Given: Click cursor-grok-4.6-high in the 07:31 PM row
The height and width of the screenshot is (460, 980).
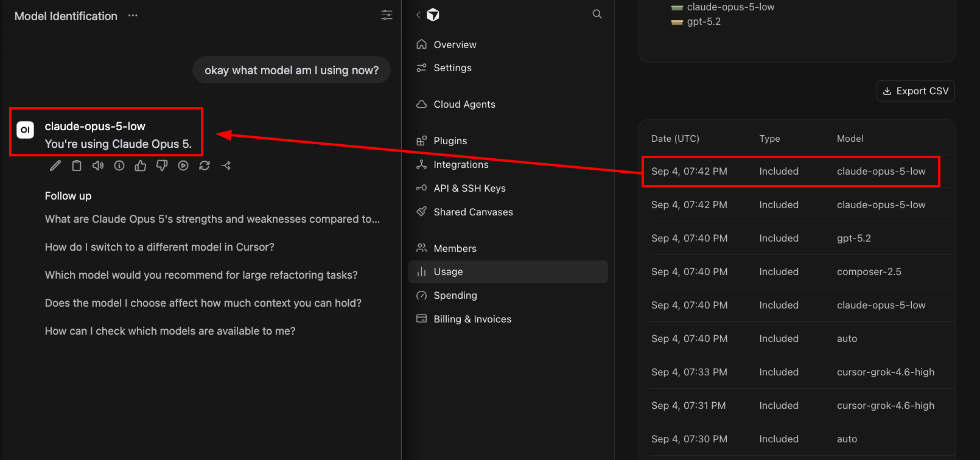Looking at the screenshot, I should (x=886, y=405).
